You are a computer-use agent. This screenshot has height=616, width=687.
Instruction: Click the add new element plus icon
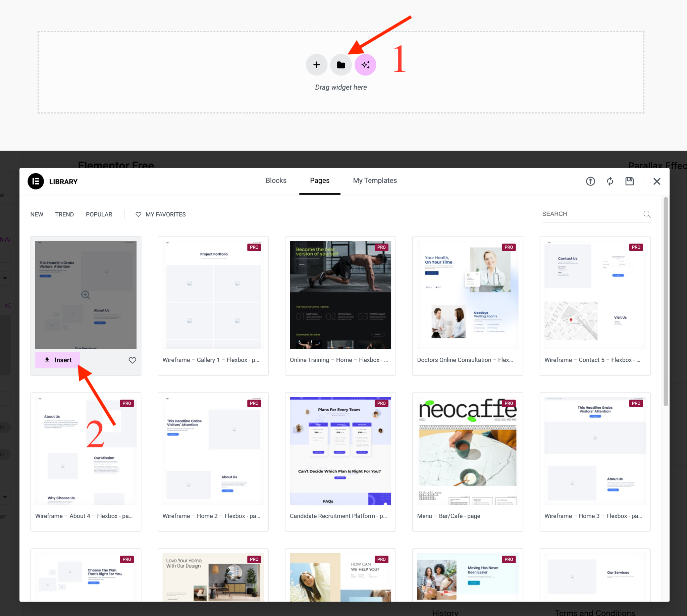pos(316,64)
